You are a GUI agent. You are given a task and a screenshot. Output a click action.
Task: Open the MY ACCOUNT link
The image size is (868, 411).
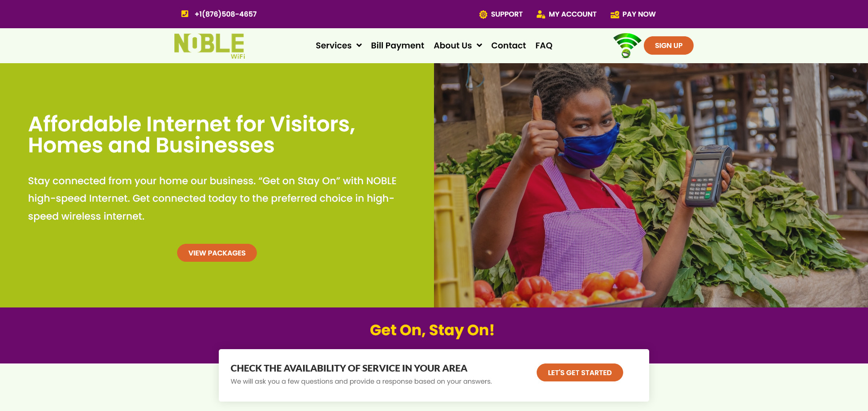[573, 14]
